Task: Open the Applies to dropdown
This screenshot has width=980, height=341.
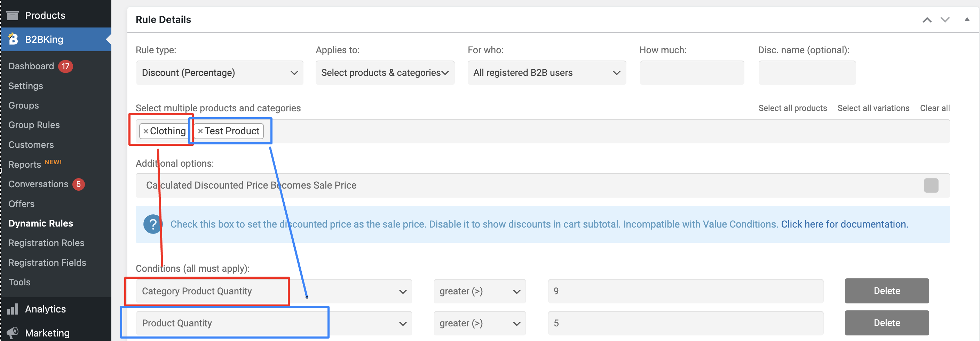Action: point(385,73)
